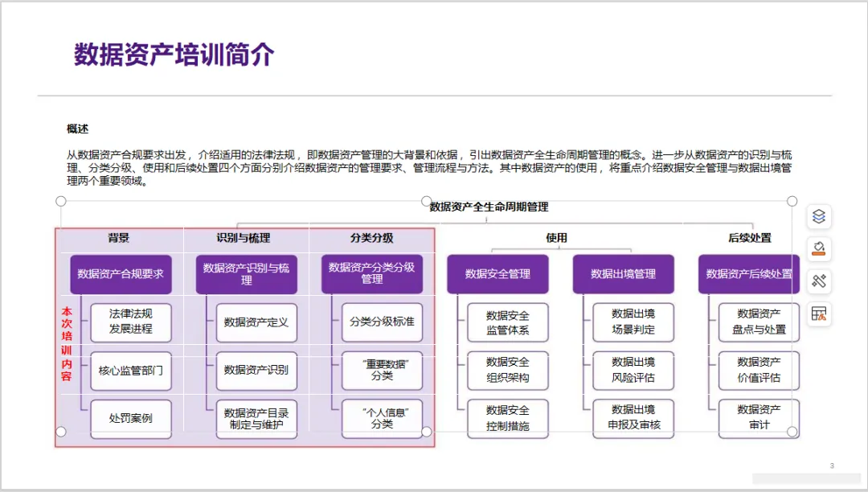Click the 核心监管部门 box
The height and width of the screenshot is (492, 868).
(x=131, y=371)
